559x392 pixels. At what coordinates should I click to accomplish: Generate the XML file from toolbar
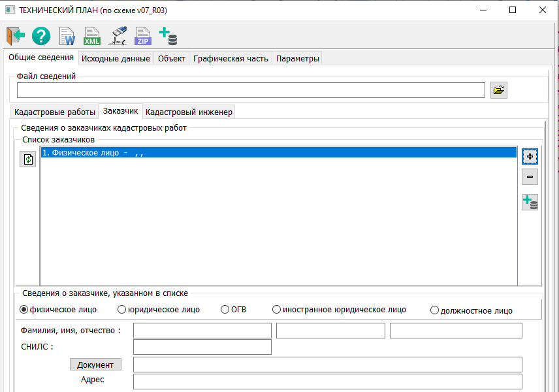92,36
